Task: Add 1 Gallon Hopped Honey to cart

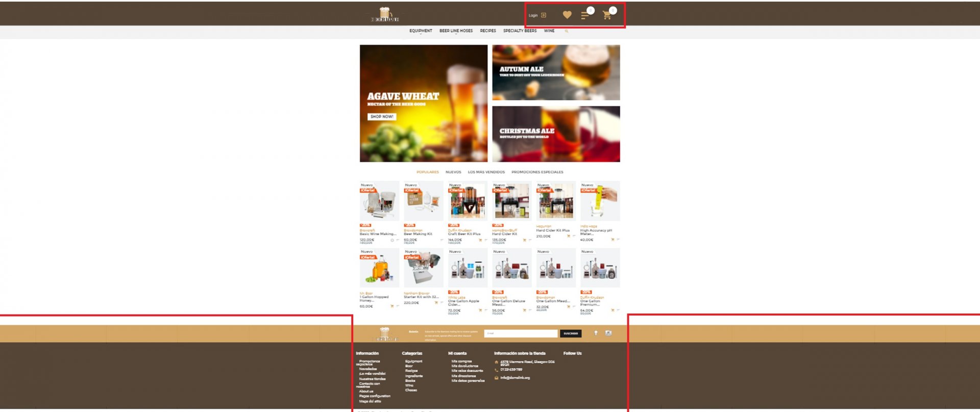Action: pyautogui.click(x=391, y=306)
